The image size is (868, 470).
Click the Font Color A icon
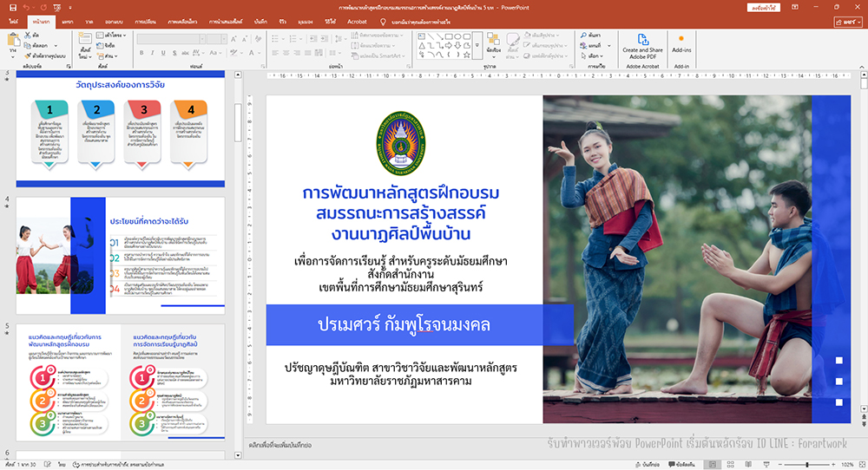pyautogui.click(x=252, y=53)
